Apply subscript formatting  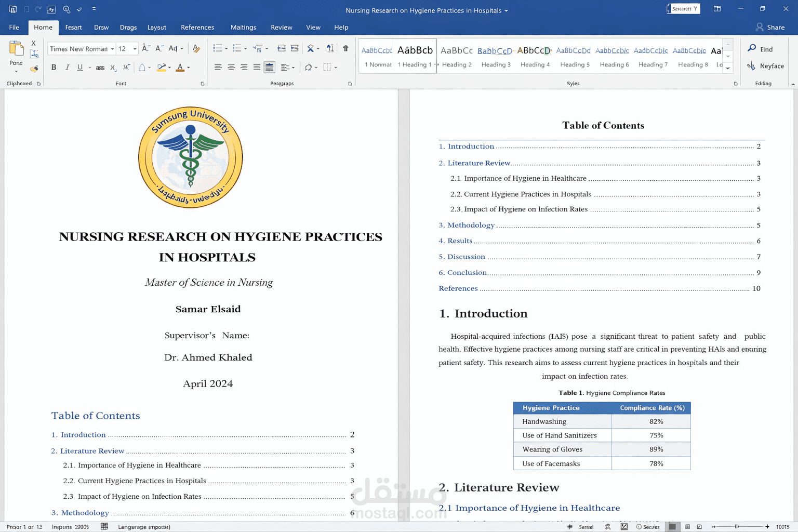click(113, 68)
